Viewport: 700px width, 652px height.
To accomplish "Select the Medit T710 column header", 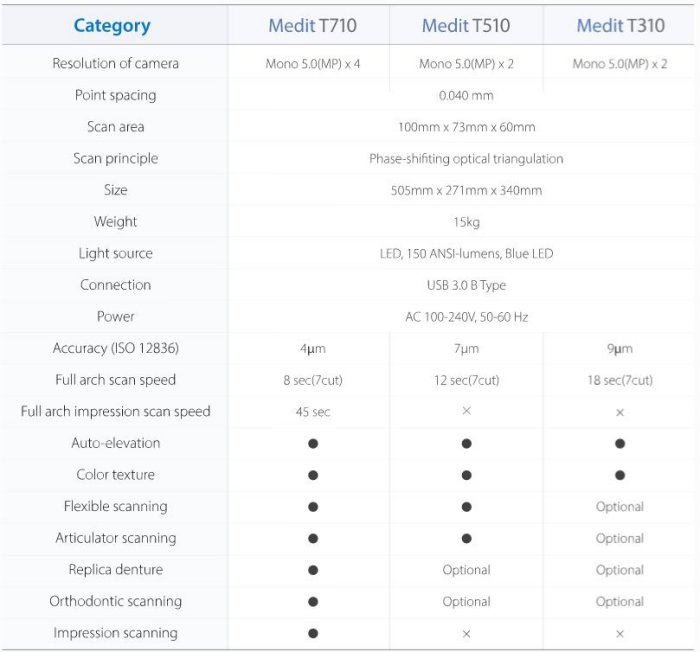I will (312, 26).
